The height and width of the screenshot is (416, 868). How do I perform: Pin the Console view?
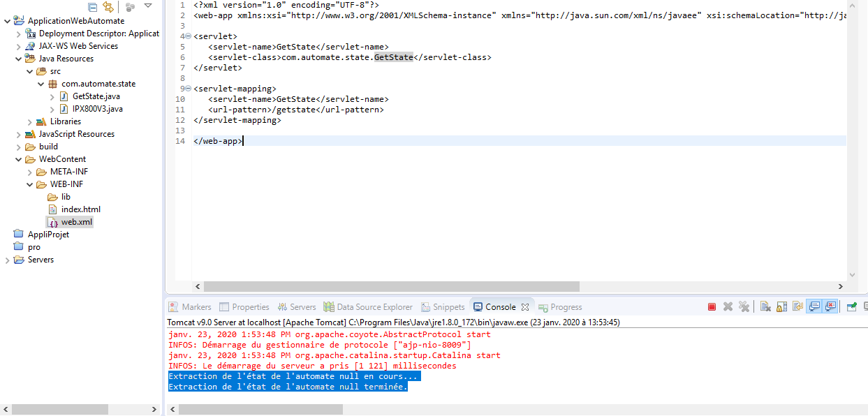coord(851,306)
